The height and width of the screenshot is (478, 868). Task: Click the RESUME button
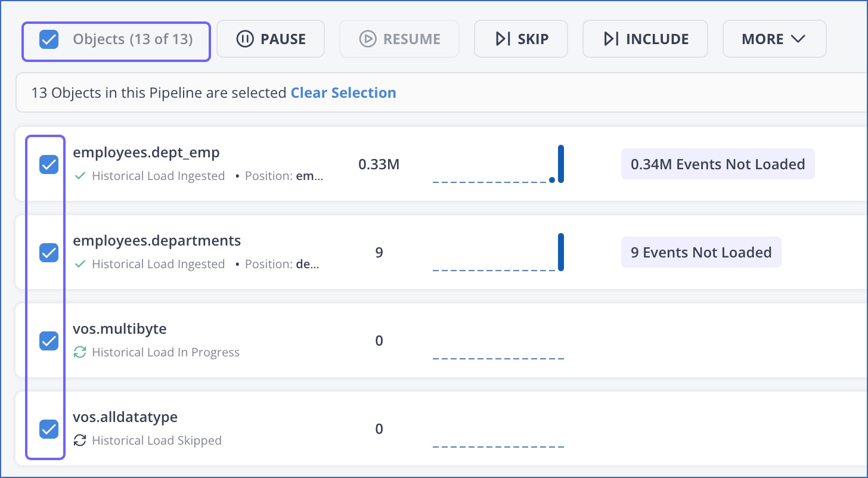point(399,39)
